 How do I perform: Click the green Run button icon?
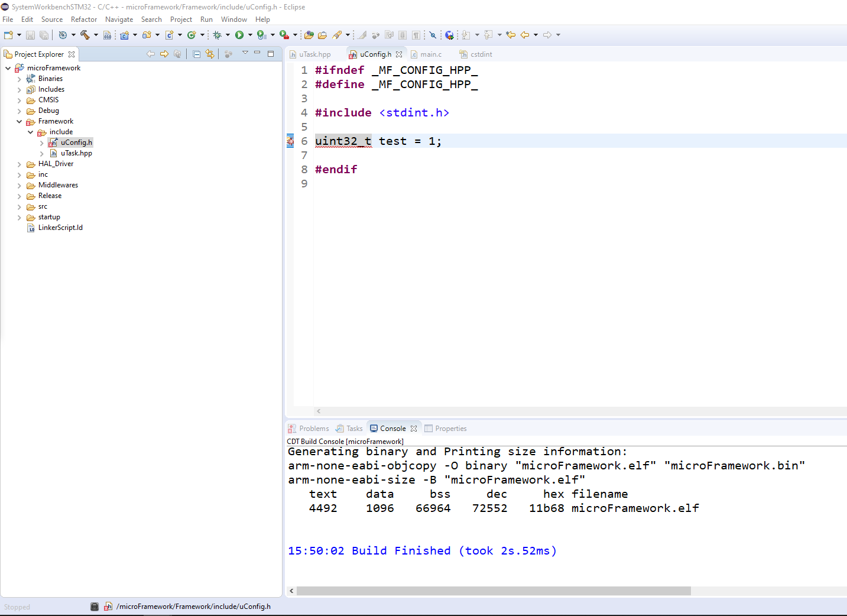pos(239,35)
